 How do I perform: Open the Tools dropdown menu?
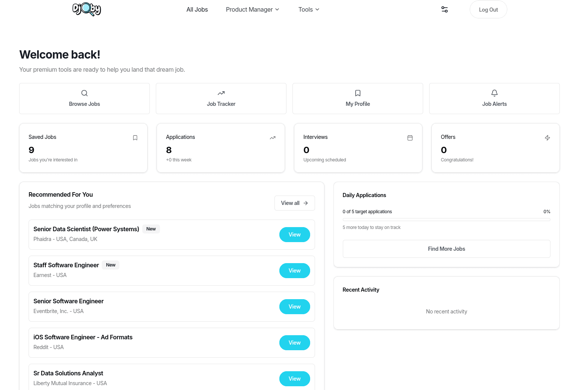[309, 9]
